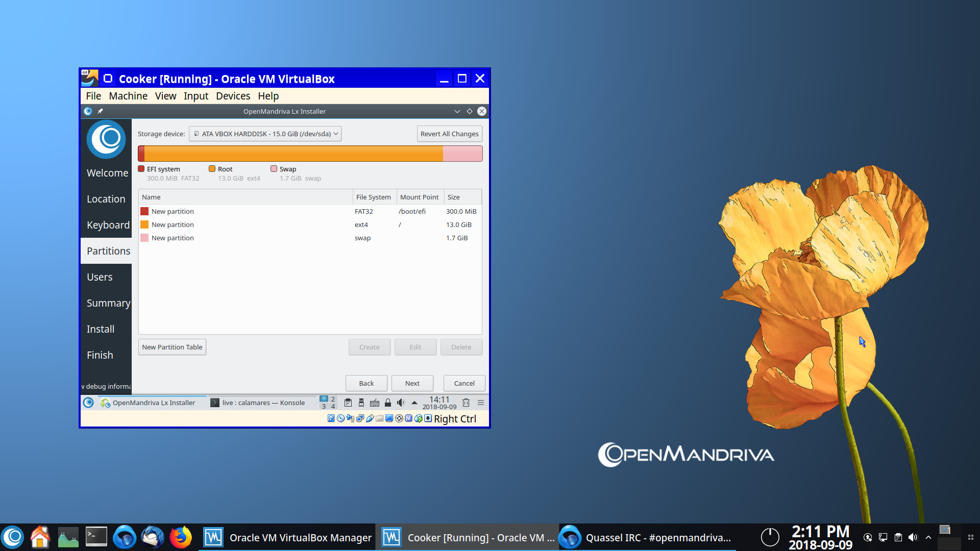The width and height of the screenshot is (980, 551).
Task: Click VirtualBox display settings indicator
Action: point(389,418)
